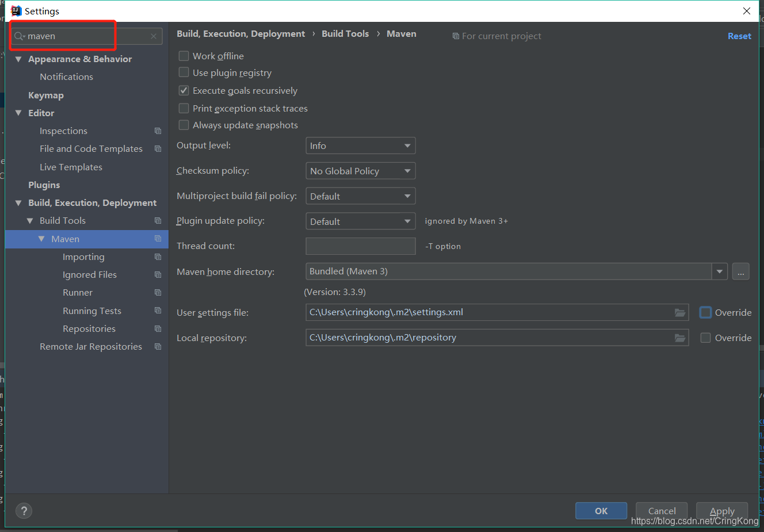This screenshot has width=764, height=532.
Task: Click the OK button
Action: [x=601, y=511]
